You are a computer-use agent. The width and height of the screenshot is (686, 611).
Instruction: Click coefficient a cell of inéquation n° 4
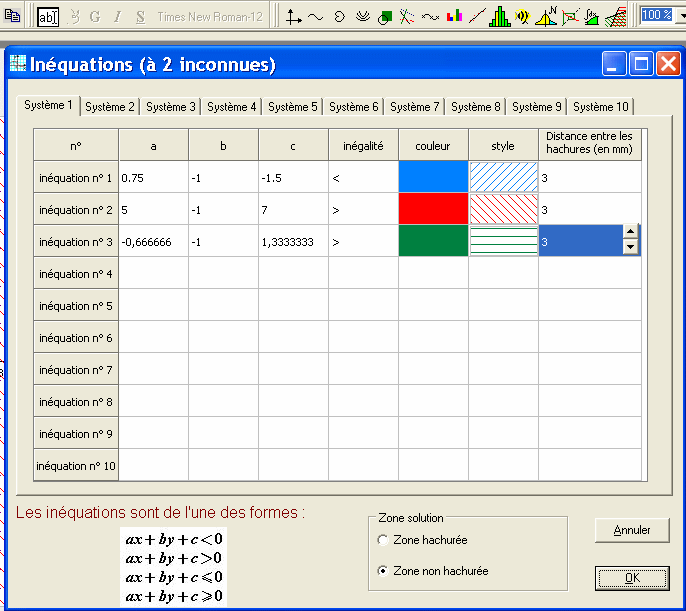[x=153, y=273]
